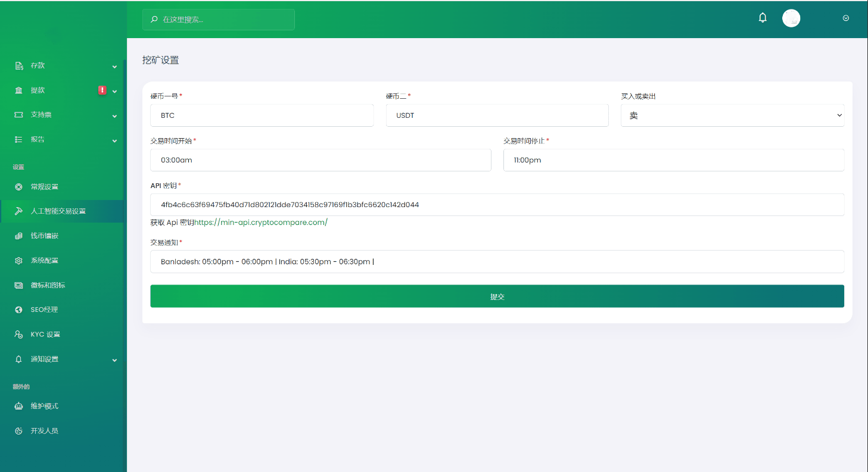Screen dimensions: 868x472
Task: Click the 提款 withdrawal bank icon
Action: [x=18, y=90]
